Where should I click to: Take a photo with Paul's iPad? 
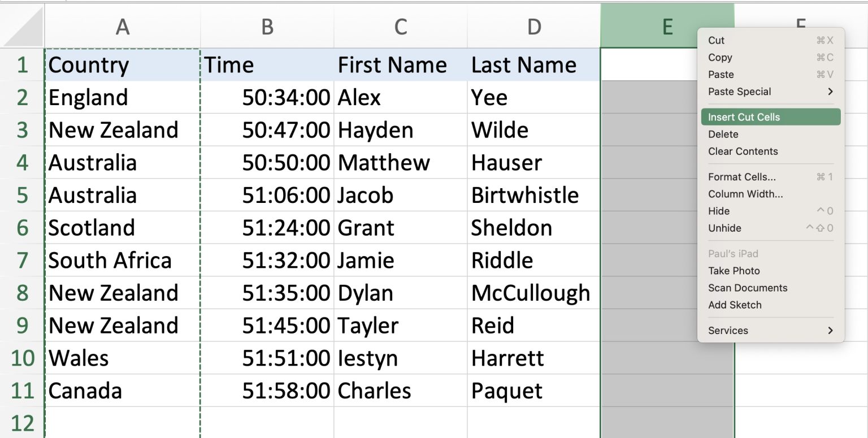[x=734, y=271]
